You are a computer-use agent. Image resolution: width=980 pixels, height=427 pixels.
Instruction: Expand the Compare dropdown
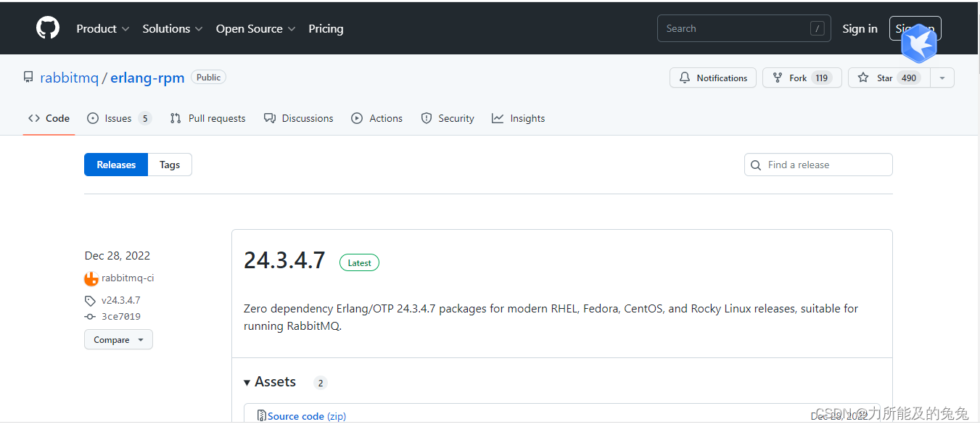pyautogui.click(x=118, y=339)
